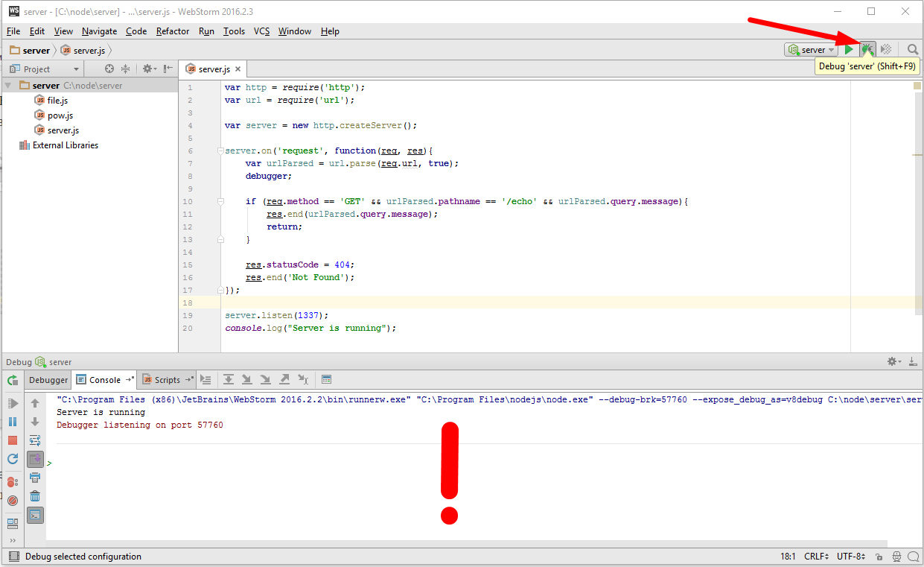Collapse the server root folder in tree

coord(8,86)
